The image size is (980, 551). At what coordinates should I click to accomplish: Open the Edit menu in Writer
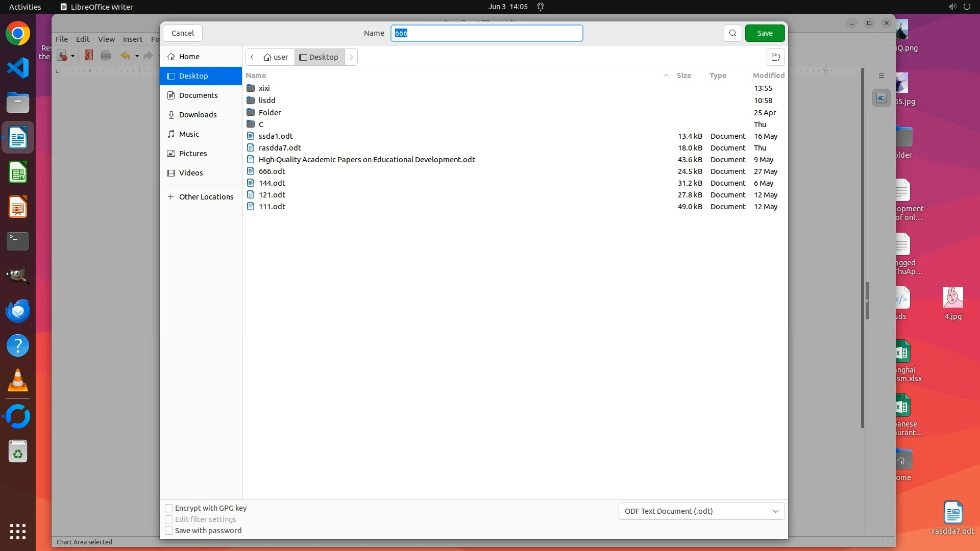pos(83,39)
